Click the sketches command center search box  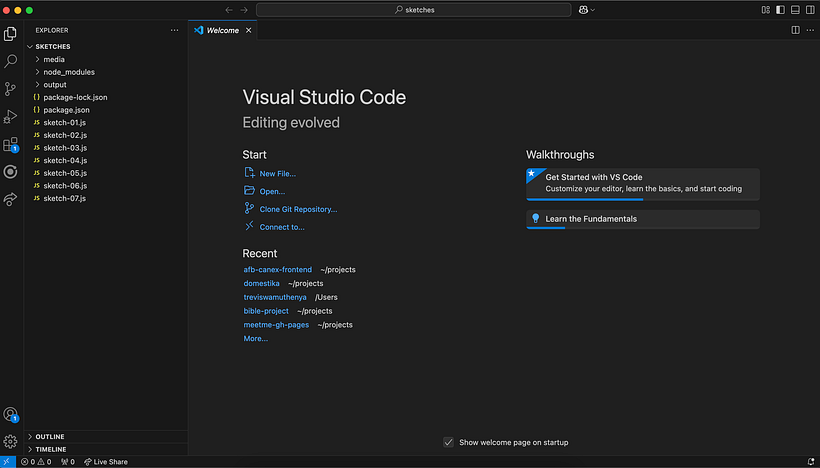click(x=414, y=10)
